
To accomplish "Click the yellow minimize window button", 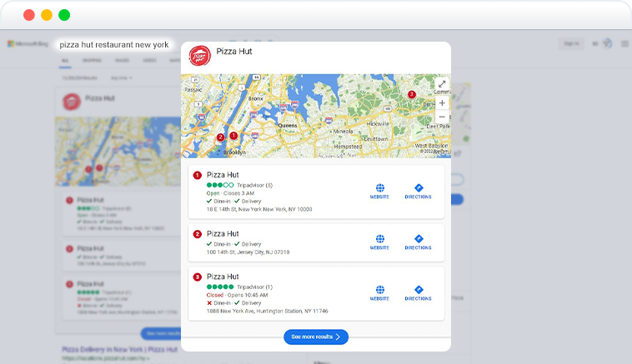I will 47,15.
